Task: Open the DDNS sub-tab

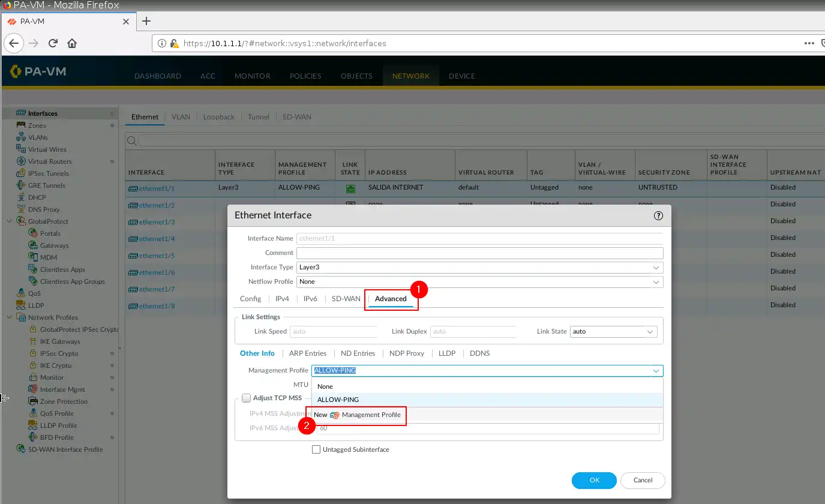Action: pos(479,353)
